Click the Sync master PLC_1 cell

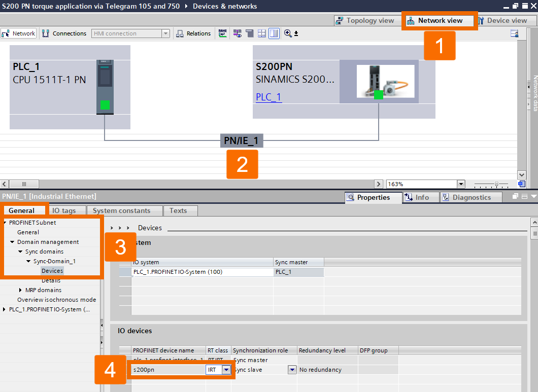[298, 272]
